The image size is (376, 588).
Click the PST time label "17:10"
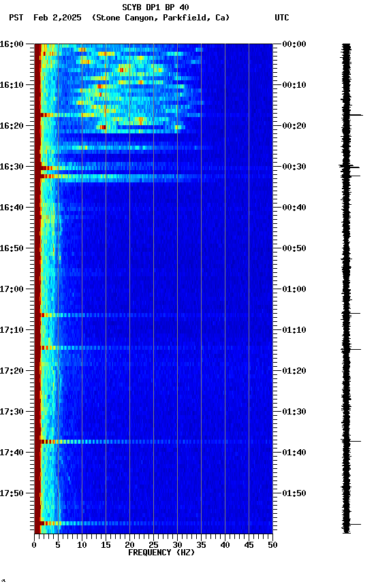coord(12,330)
